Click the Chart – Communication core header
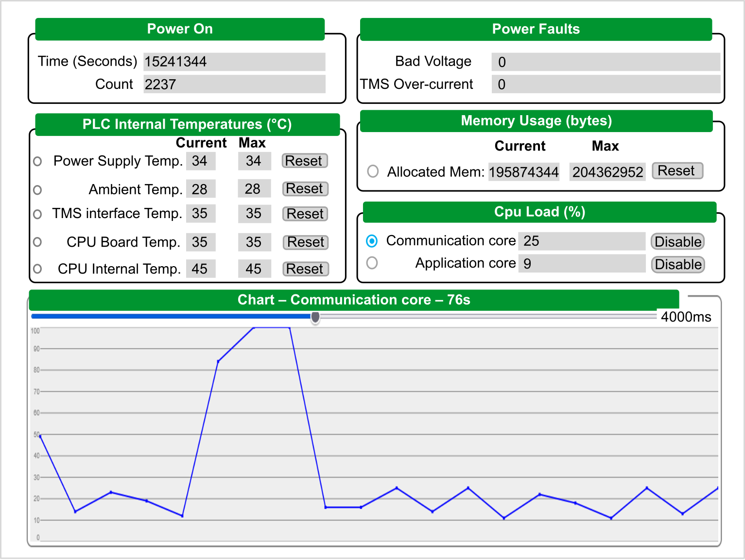 tap(354, 300)
